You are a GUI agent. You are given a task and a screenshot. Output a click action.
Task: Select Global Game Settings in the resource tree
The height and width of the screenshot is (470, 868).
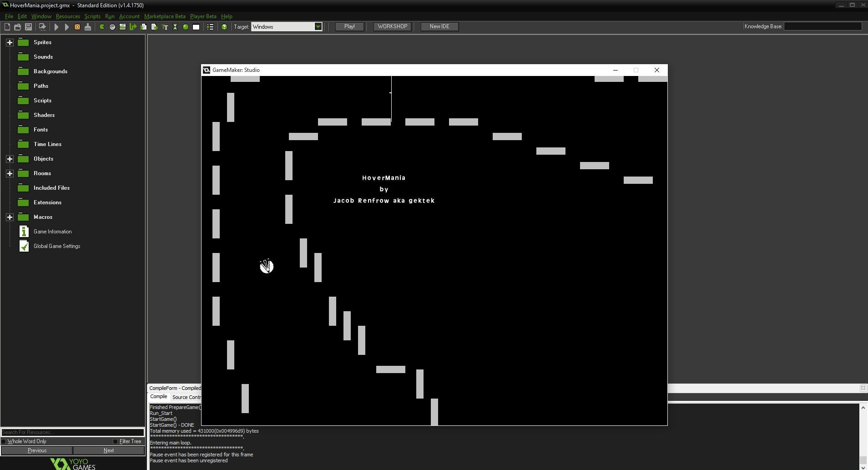tap(57, 246)
